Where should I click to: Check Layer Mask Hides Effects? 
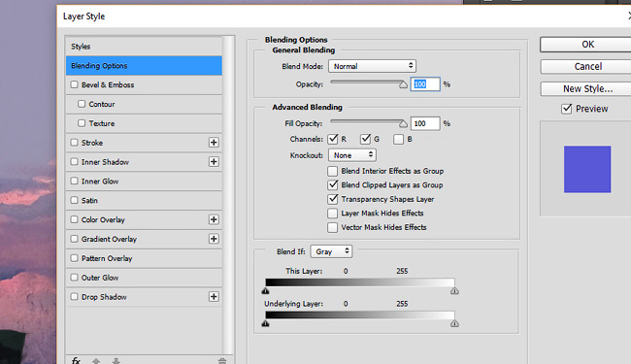click(x=332, y=214)
